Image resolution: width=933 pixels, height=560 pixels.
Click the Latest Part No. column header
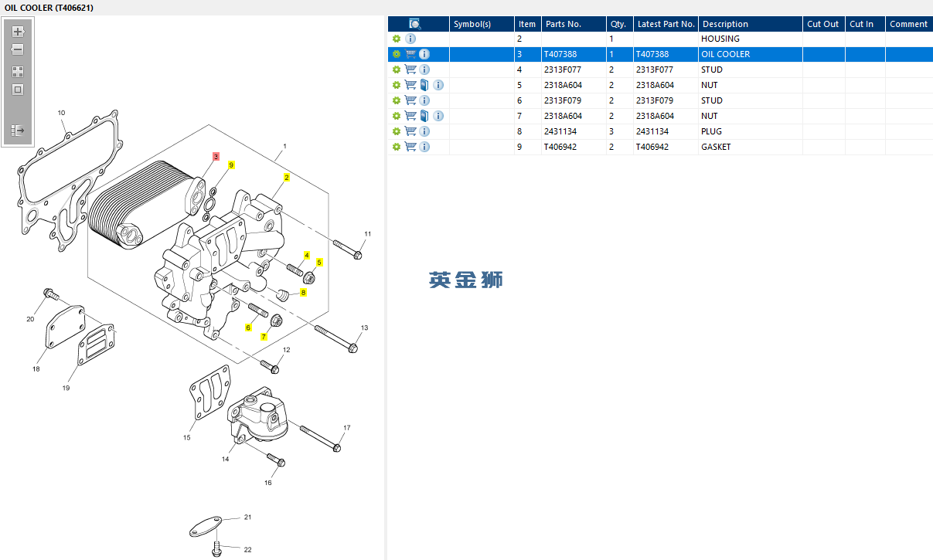[x=666, y=24]
